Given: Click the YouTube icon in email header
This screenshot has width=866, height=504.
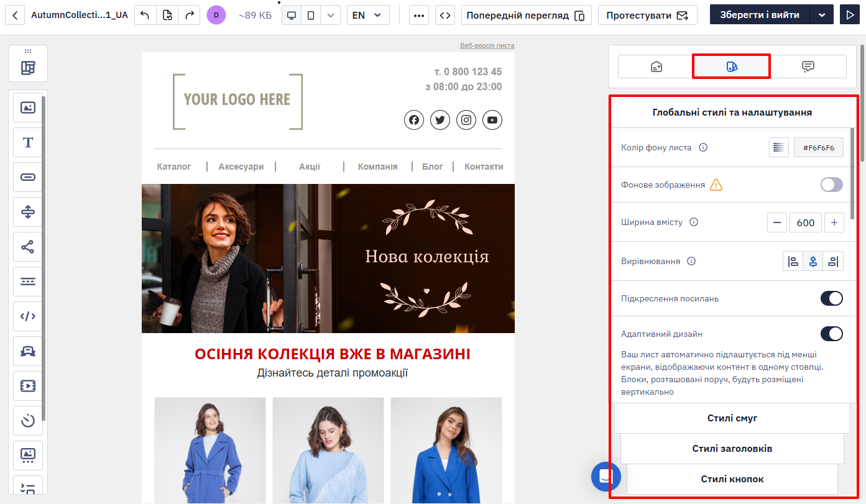Looking at the screenshot, I should [x=492, y=120].
